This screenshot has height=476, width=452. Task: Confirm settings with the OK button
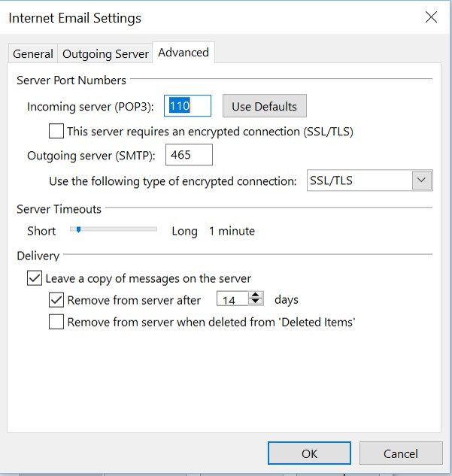pyautogui.click(x=309, y=453)
